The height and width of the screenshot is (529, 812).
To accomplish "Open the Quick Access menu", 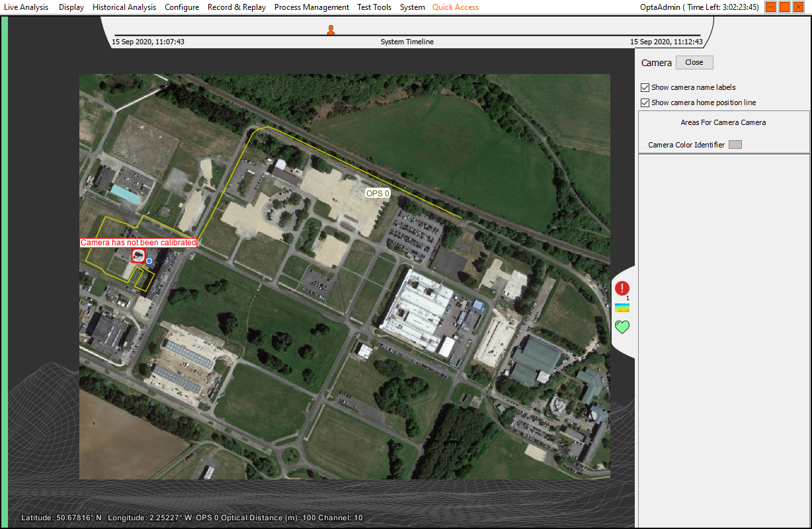I will pyautogui.click(x=456, y=7).
